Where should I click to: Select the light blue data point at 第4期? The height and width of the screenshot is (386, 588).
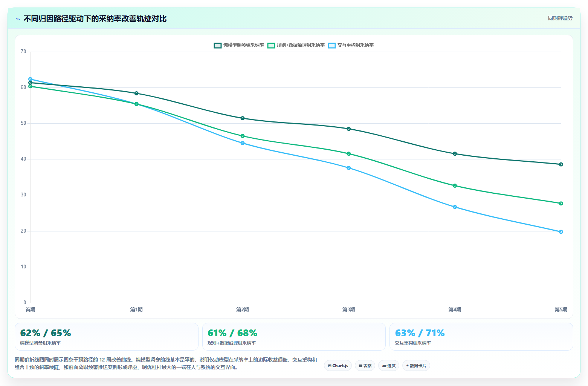point(455,207)
